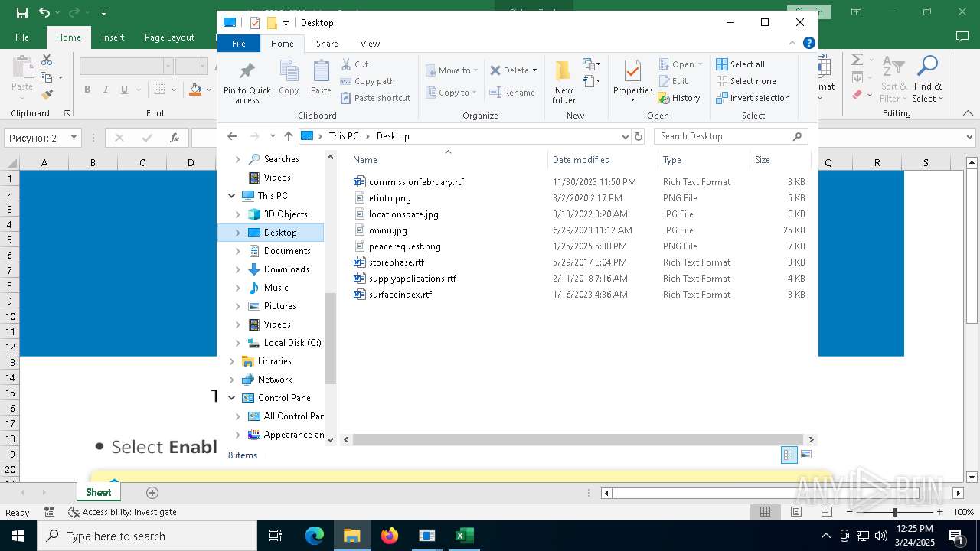Open Microsoft Edge from taskbar

click(x=315, y=536)
